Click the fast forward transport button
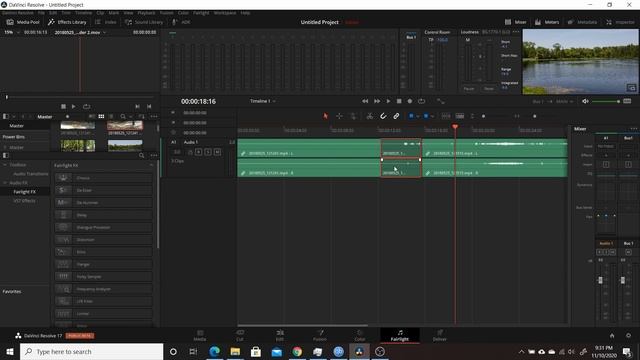 click(x=377, y=101)
